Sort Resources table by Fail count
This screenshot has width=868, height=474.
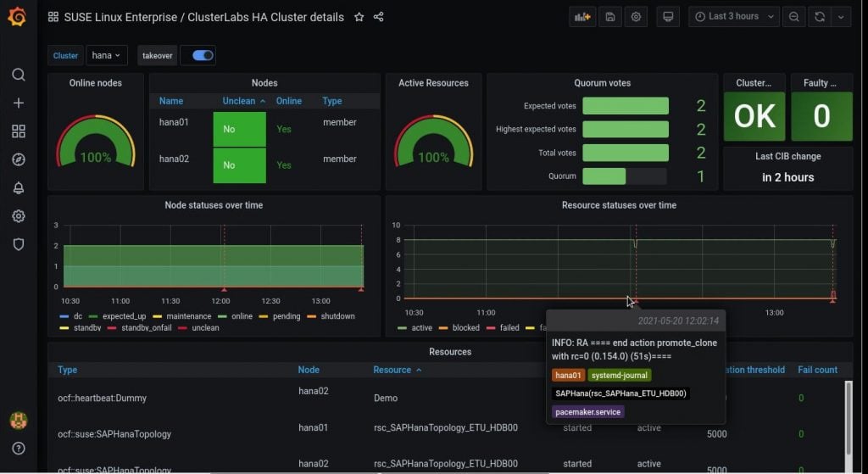point(818,370)
